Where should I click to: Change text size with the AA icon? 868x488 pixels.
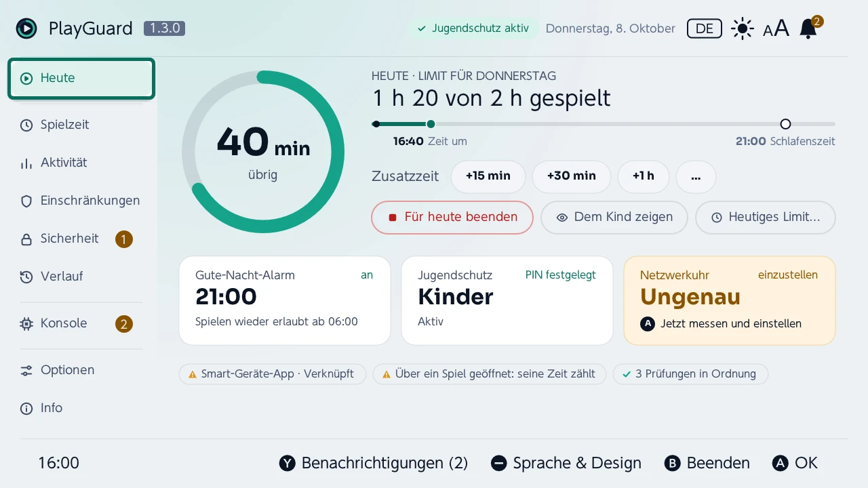pyautogui.click(x=776, y=28)
